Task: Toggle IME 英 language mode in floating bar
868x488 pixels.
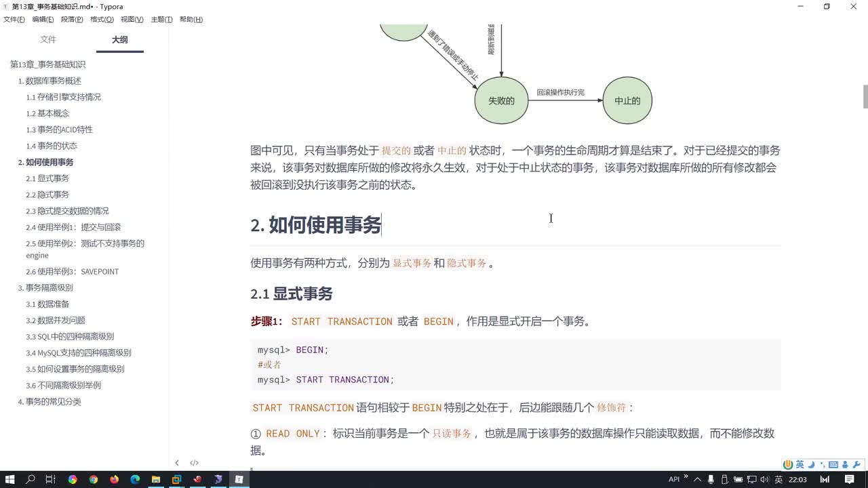Action: (x=800, y=465)
